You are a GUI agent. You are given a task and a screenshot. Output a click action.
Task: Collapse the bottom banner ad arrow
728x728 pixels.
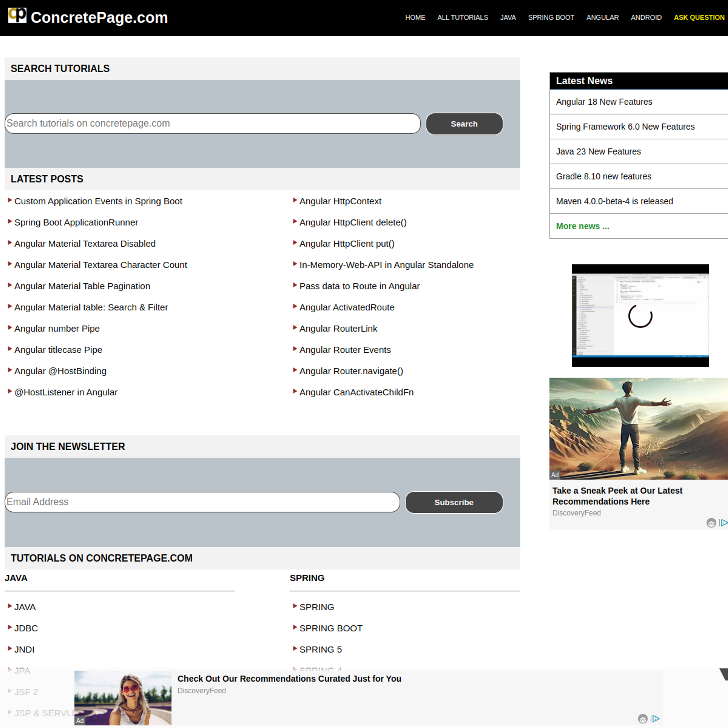click(x=724, y=674)
